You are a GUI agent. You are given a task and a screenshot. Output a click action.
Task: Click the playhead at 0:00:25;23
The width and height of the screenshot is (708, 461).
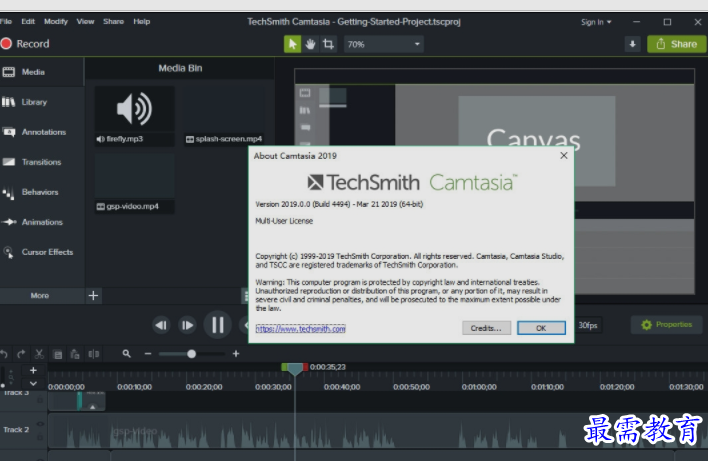coord(295,369)
